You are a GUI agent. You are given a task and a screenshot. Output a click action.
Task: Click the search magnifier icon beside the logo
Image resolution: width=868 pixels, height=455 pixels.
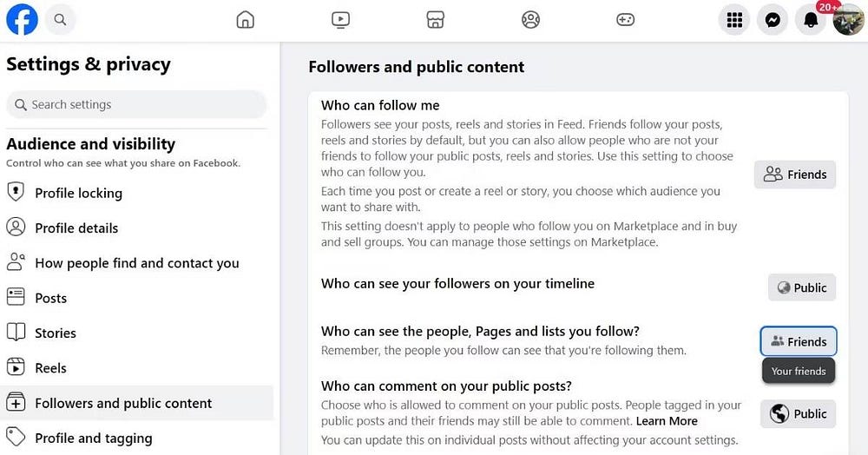60,19
